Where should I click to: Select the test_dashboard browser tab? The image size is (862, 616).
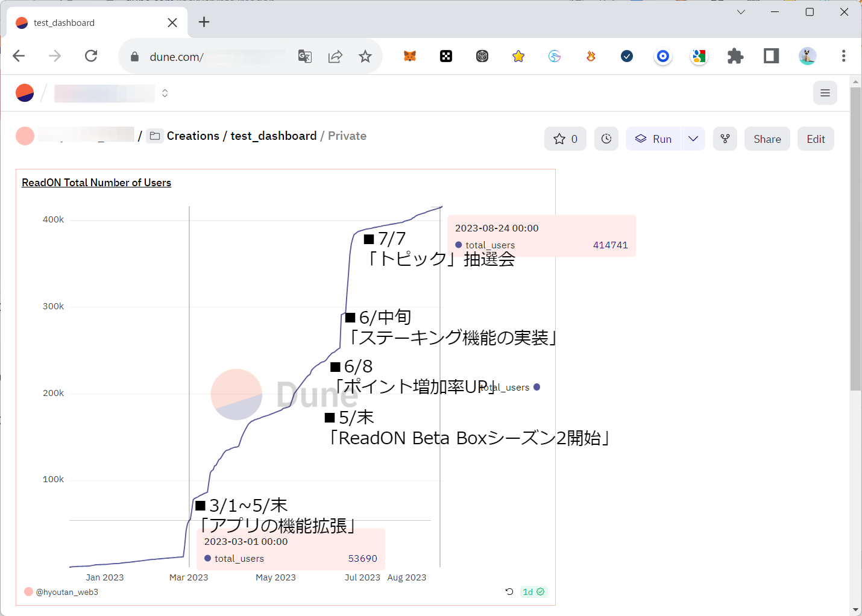90,23
